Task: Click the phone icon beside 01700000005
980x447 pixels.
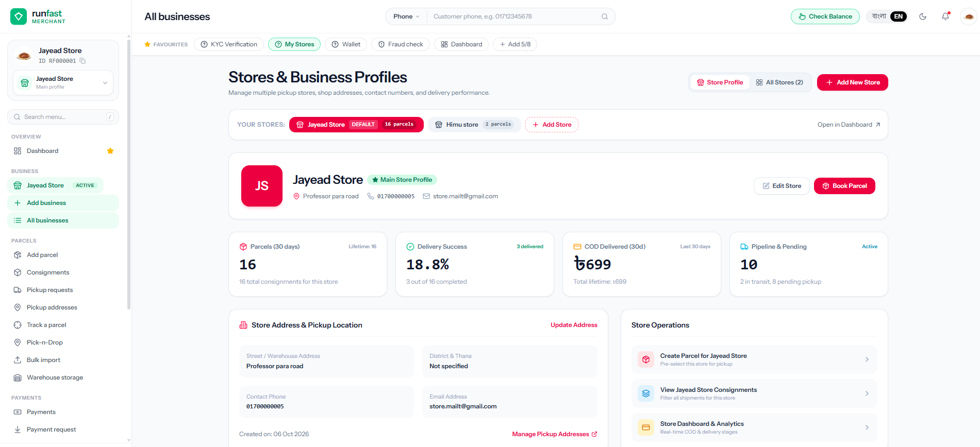Action: [x=371, y=196]
